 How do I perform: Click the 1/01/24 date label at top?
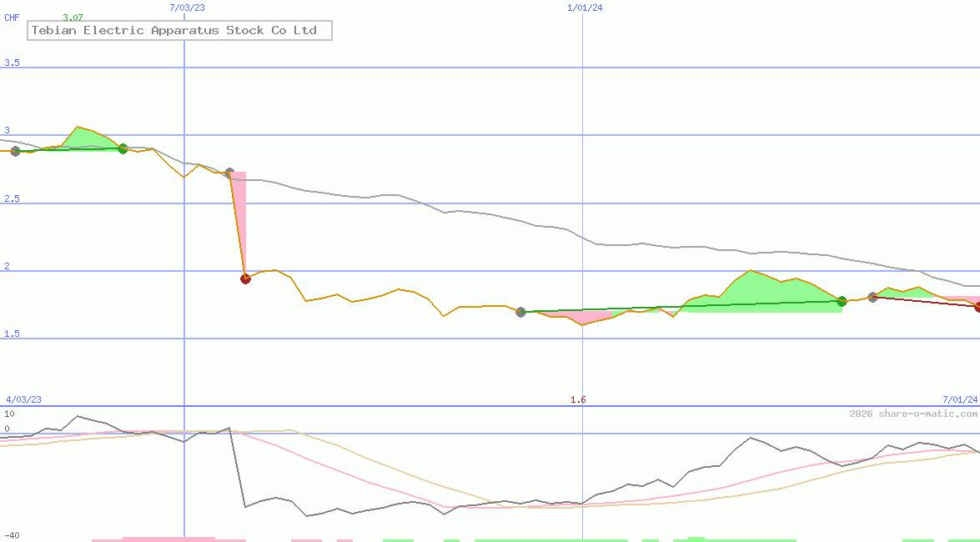(x=584, y=8)
